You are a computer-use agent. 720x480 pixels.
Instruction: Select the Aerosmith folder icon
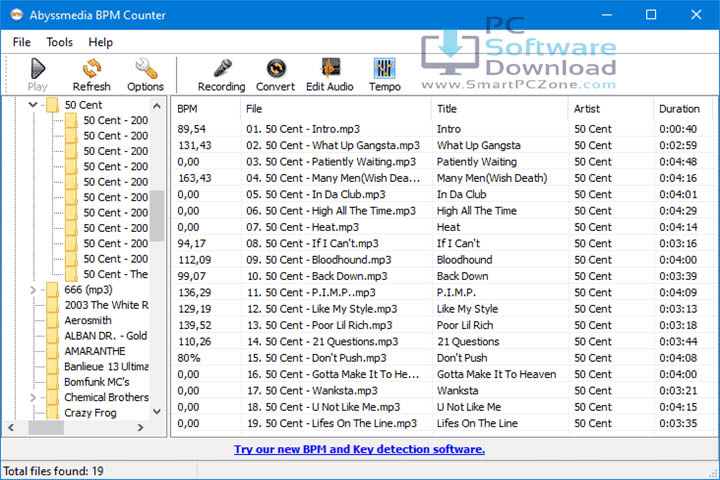53,321
